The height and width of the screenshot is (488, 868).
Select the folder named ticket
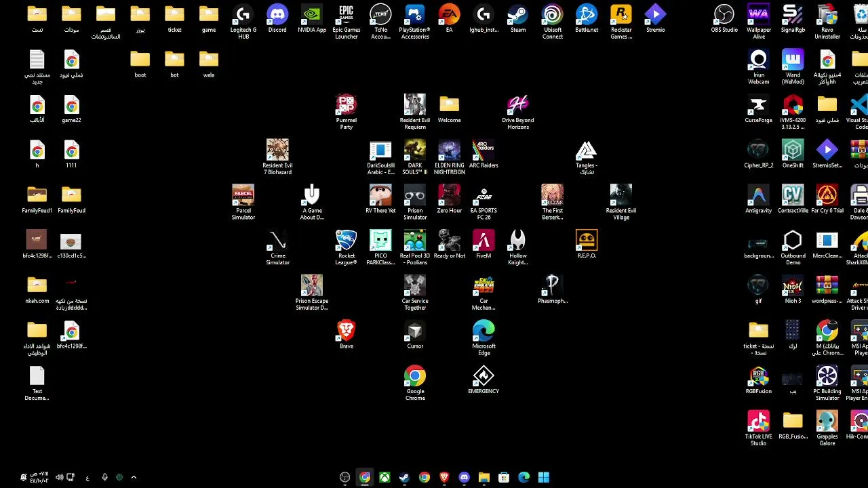[174, 19]
